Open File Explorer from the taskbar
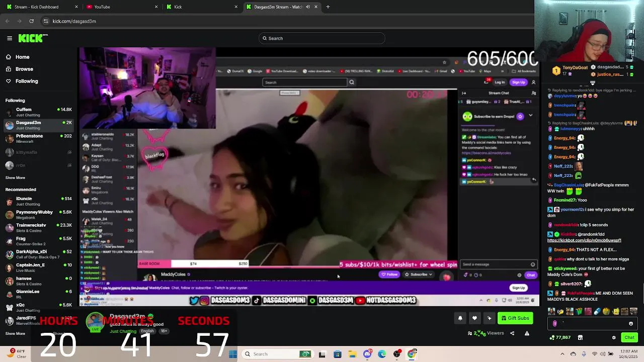This screenshot has height=362, width=644. tap(353, 354)
